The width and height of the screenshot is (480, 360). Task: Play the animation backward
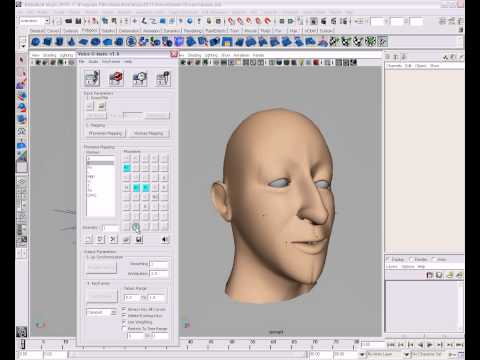point(420,345)
